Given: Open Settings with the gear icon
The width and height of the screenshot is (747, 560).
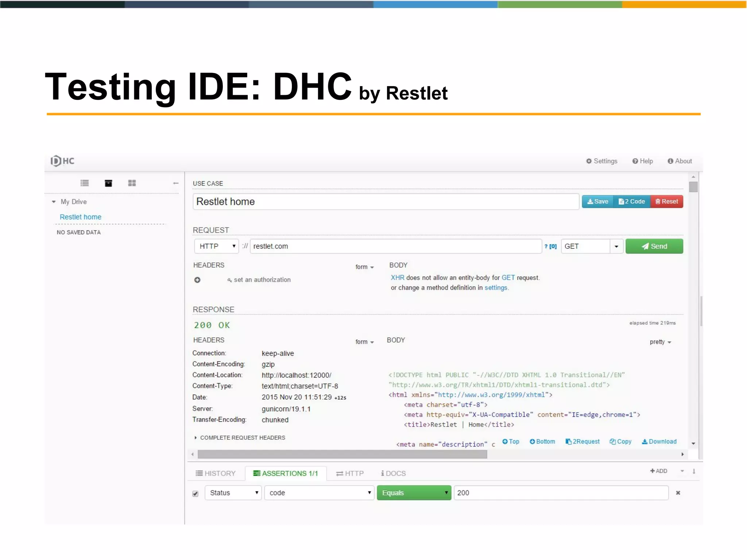Looking at the screenshot, I should pyautogui.click(x=601, y=161).
